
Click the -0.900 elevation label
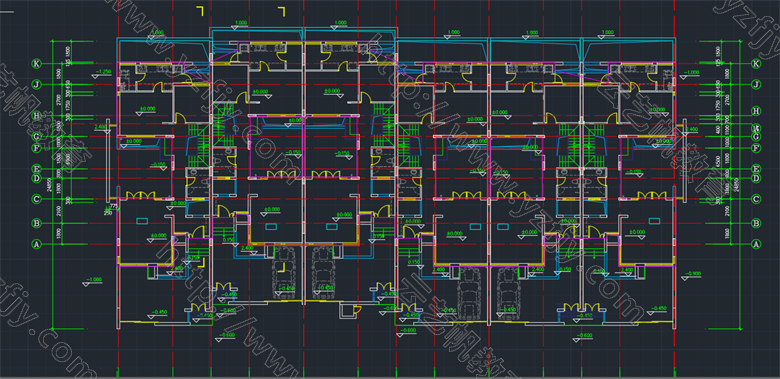coord(693,274)
